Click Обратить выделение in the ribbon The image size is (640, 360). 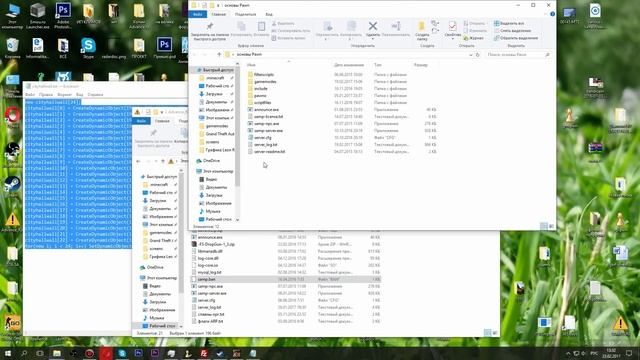516,38
